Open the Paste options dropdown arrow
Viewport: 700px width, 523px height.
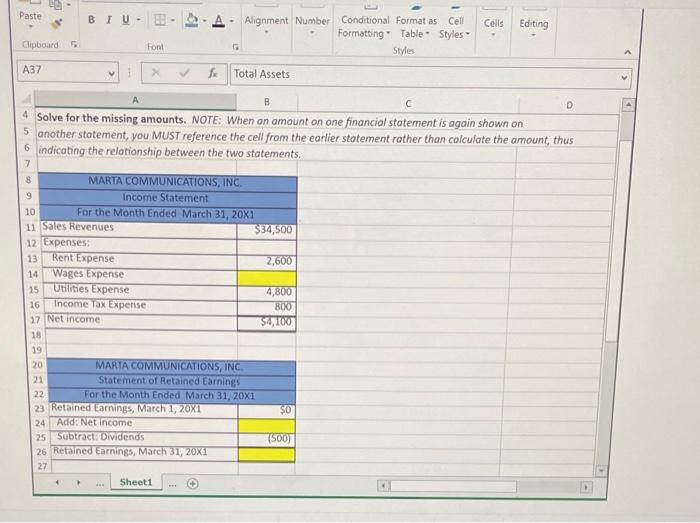click(x=30, y=26)
